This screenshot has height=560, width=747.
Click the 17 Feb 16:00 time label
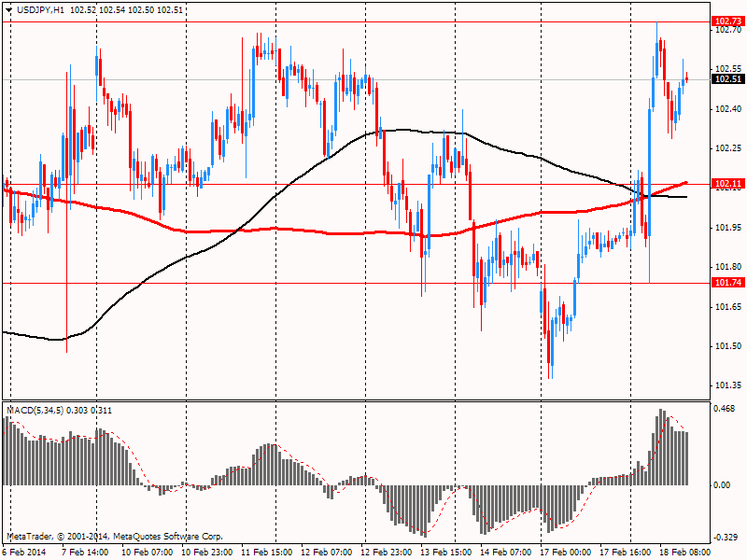626,552
